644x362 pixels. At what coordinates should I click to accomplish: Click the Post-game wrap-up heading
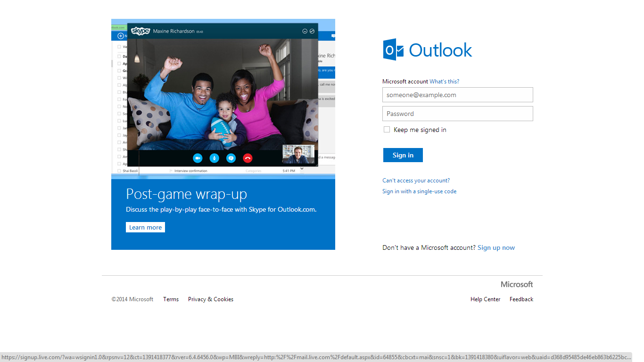(187, 194)
